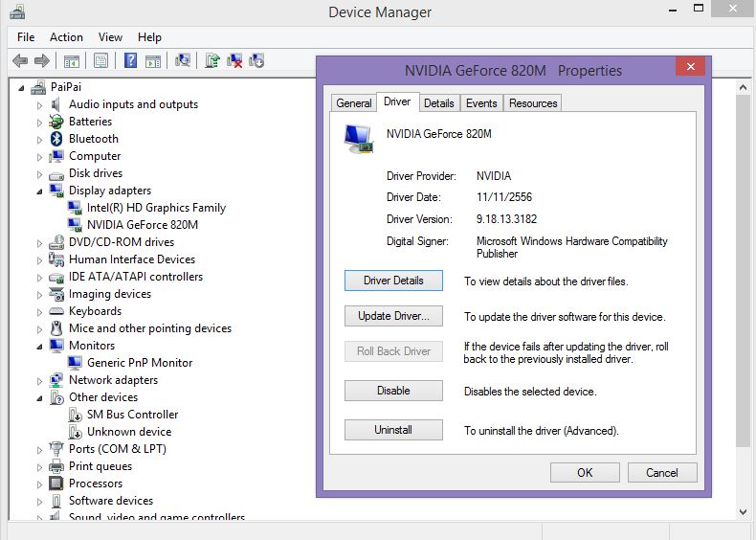Expand the Computer node
Screen dimensions: 756x540
point(39,157)
